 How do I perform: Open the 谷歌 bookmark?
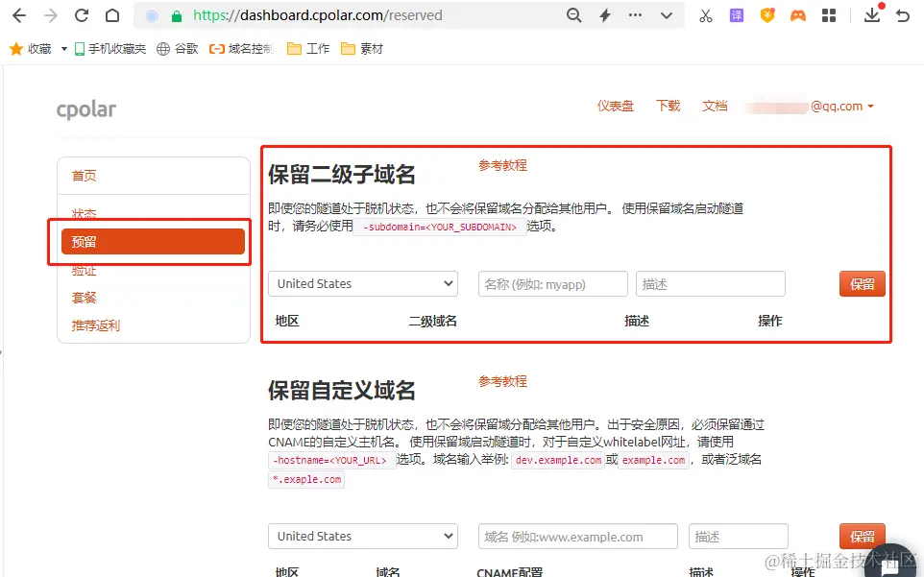[x=178, y=49]
